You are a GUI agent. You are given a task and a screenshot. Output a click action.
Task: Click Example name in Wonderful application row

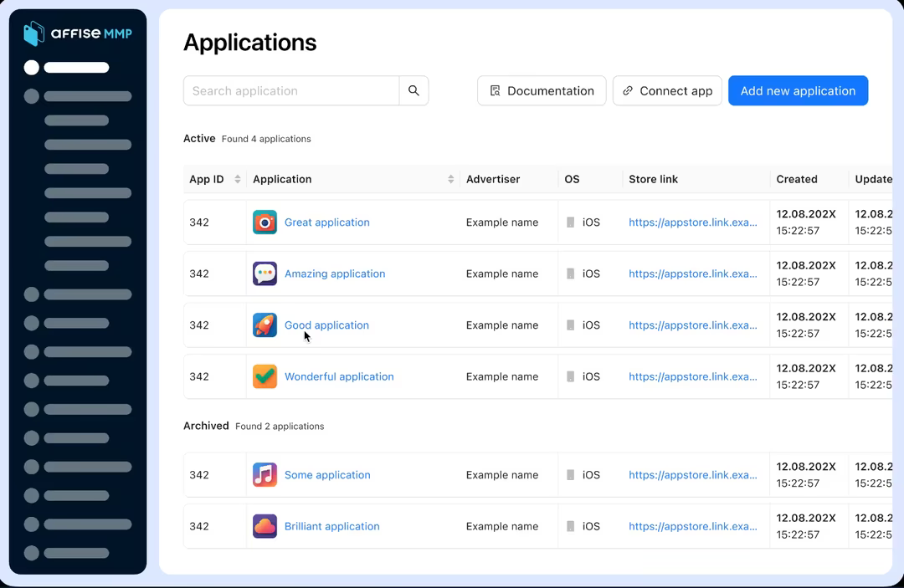click(x=502, y=376)
